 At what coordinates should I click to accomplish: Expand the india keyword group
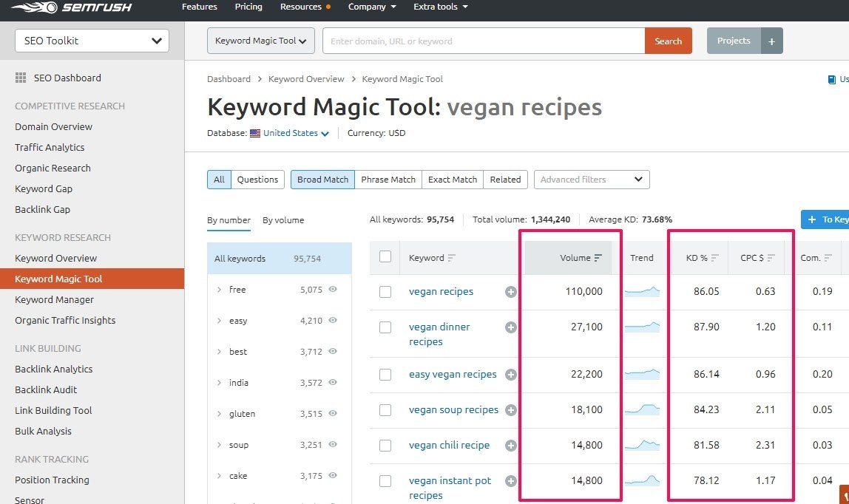click(x=219, y=383)
